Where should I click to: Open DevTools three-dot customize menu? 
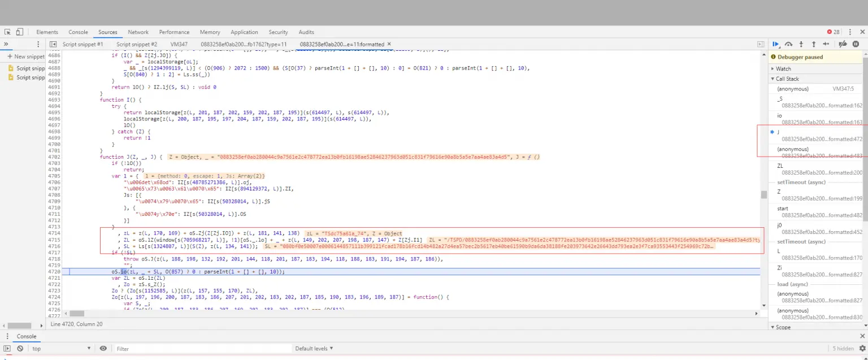[850, 32]
